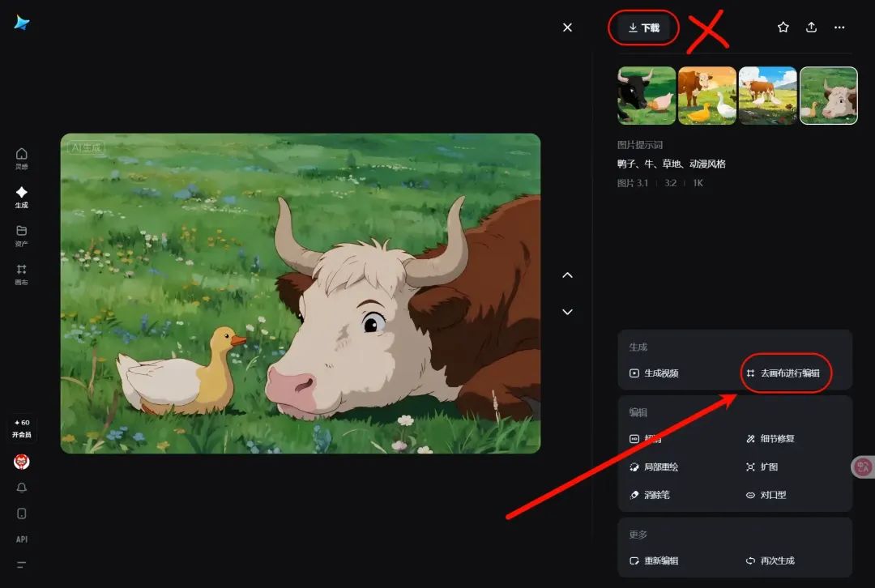
Task: Open 资产 assets folder in sidebar
Action: 21,236
